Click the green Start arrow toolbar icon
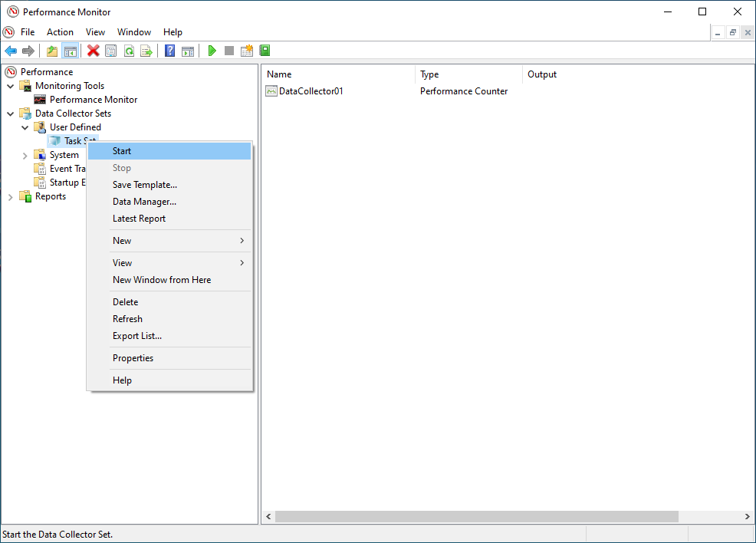756x543 pixels. point(212,50)
